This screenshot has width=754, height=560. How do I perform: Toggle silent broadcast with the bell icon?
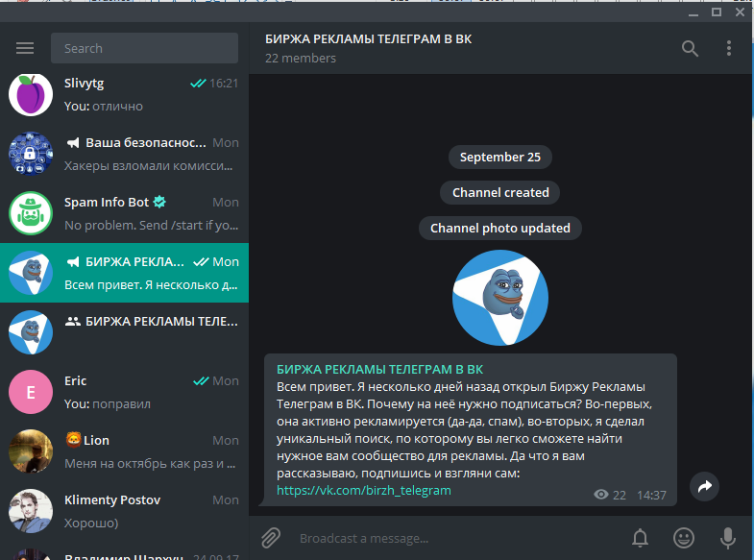pos(640,538)
